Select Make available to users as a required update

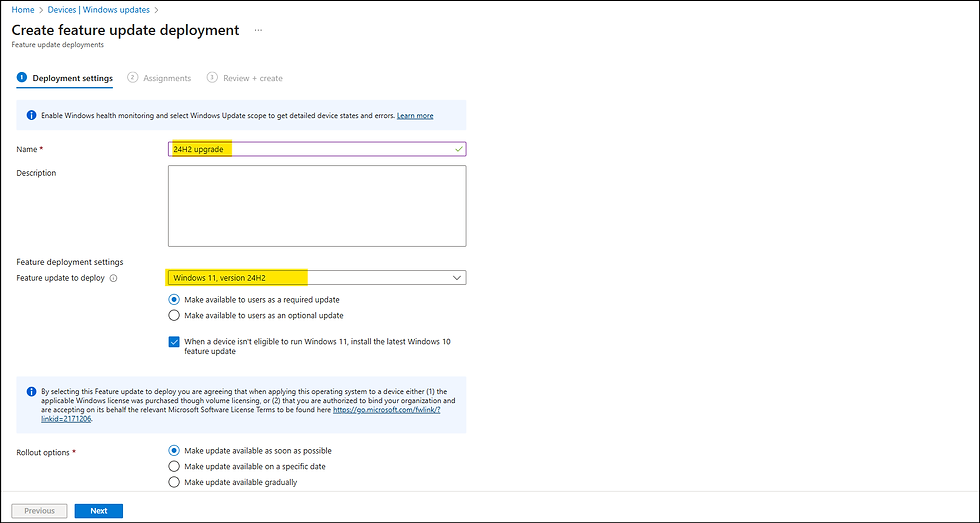tap(174, 300)
